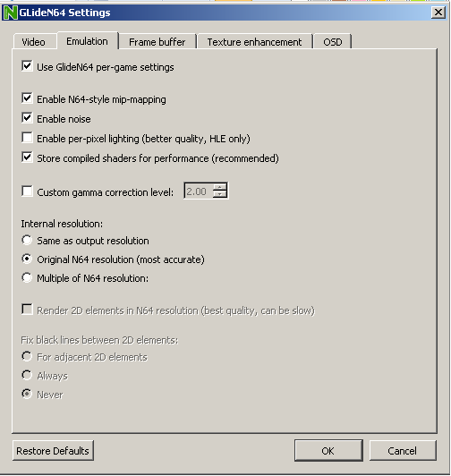Dismiss dialog with Cancel button

[x=403, y=451]
